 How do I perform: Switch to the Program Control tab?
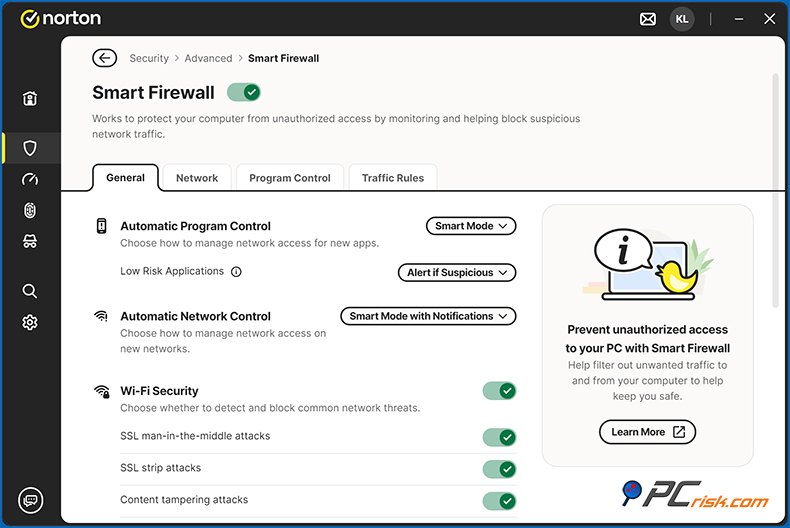click(x=290, y=178)
